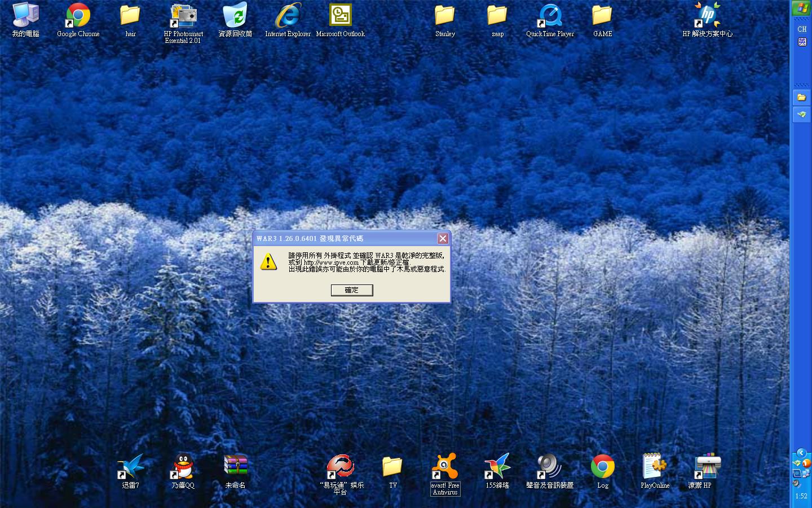Image resolution: width=812 pixels, height=508 pixels.
Task: Select the "易玩通" 娛樂平台 shortcut
Action: click(341, 474)
